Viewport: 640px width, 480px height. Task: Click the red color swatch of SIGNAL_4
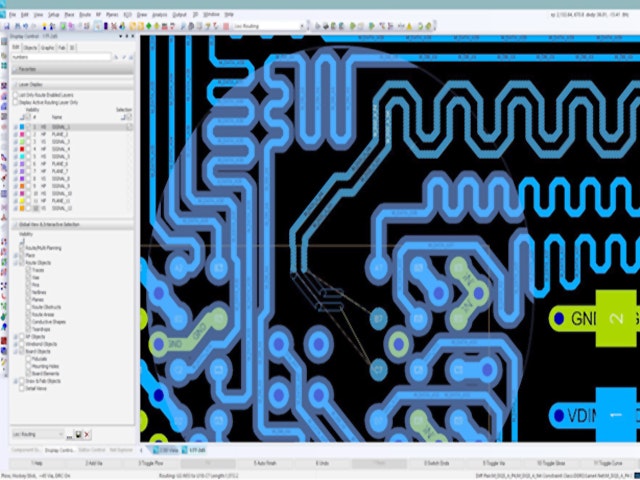(x=22, y=149)
